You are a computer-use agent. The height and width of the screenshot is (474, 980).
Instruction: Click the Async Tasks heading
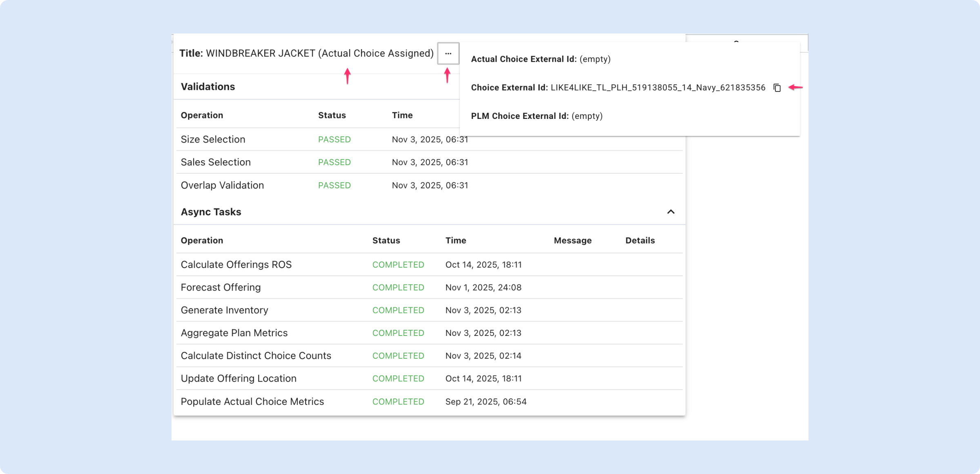click(x=211, y=212)
